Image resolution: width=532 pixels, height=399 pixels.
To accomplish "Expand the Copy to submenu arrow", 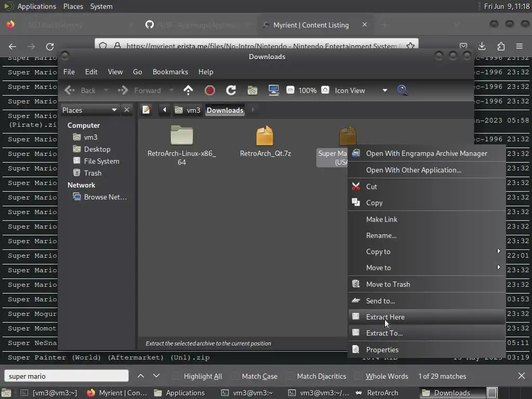I will click(498, 251).
